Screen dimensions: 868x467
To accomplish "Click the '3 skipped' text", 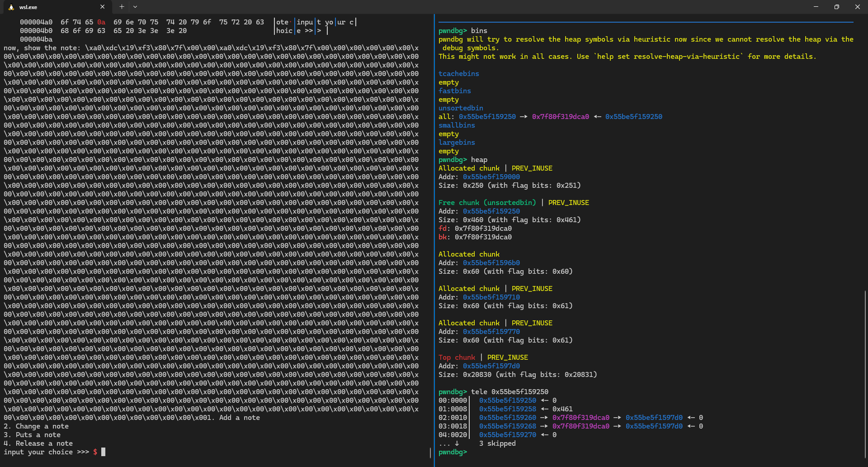I will (x=497, y=443).
